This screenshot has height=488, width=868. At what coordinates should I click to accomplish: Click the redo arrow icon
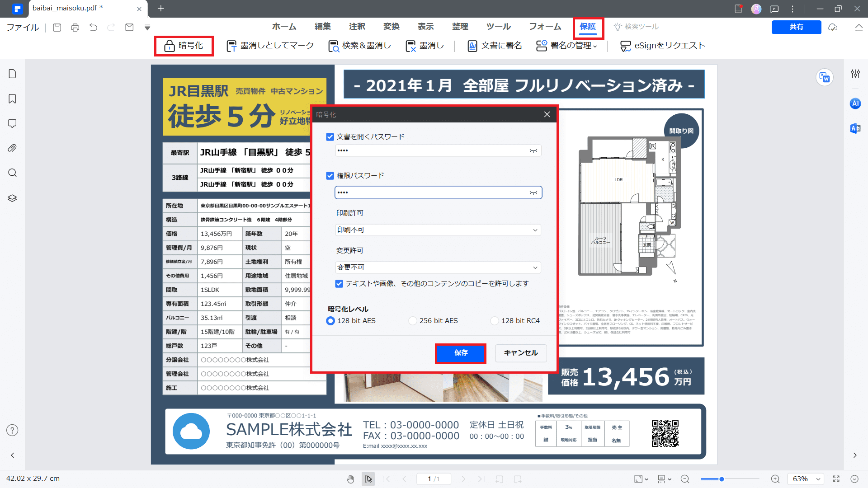coord(111,28)
